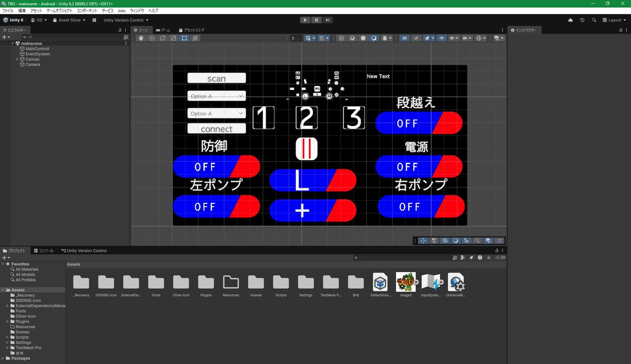Screen dimensions: 631x364
Task: Toggle 2D scene view mode
Action: coord(404,38)
